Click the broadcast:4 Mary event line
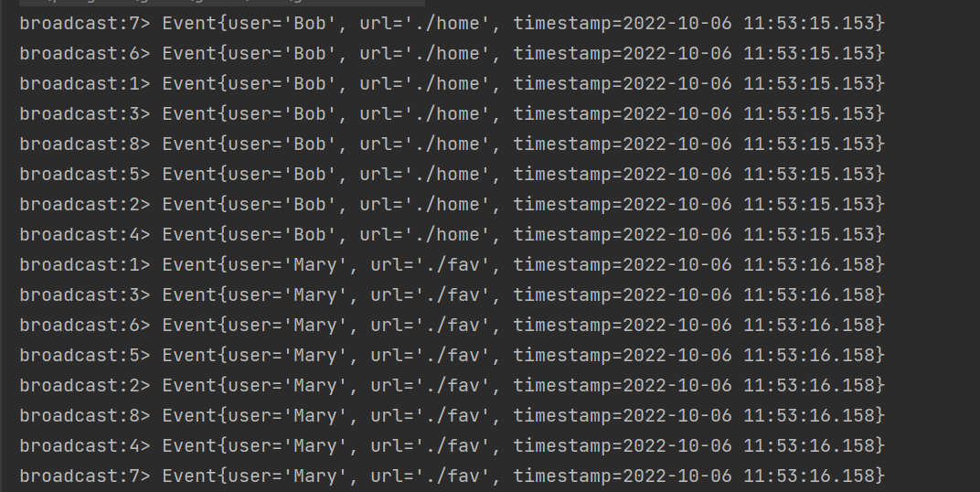This screenshot has width=980, height=492. [452, 445]
